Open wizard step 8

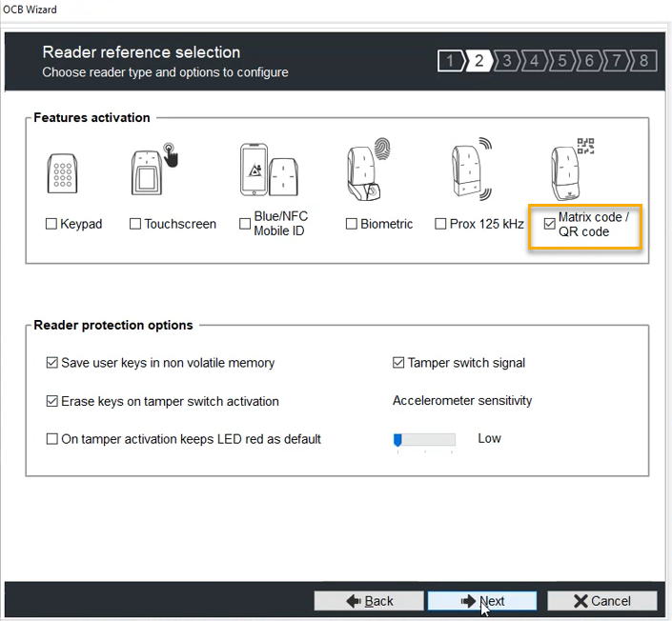point(644,62)
